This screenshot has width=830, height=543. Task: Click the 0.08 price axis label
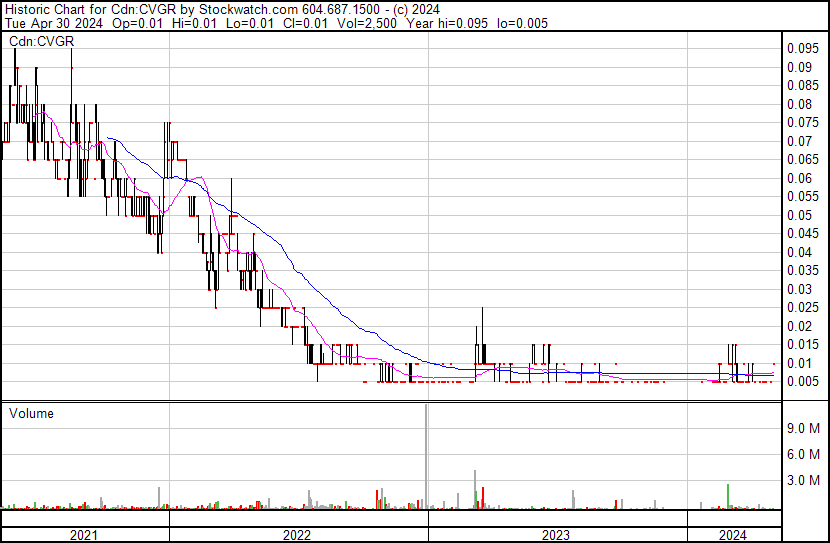point(799,104)
